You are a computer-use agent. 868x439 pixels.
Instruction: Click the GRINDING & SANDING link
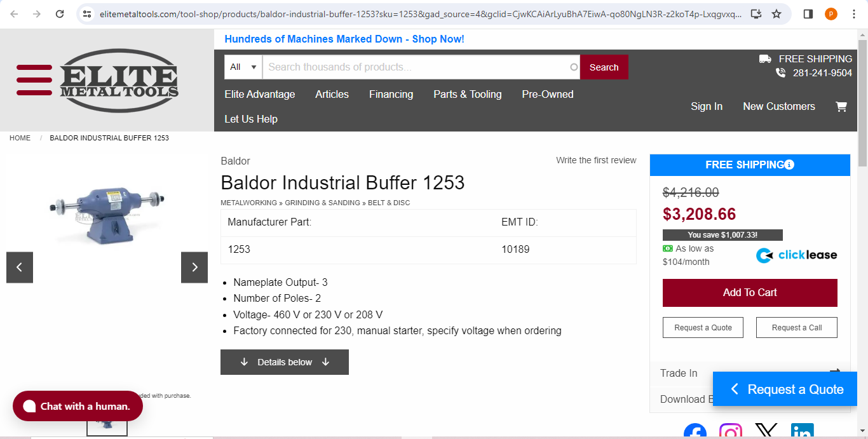click(x=323, y=203)
